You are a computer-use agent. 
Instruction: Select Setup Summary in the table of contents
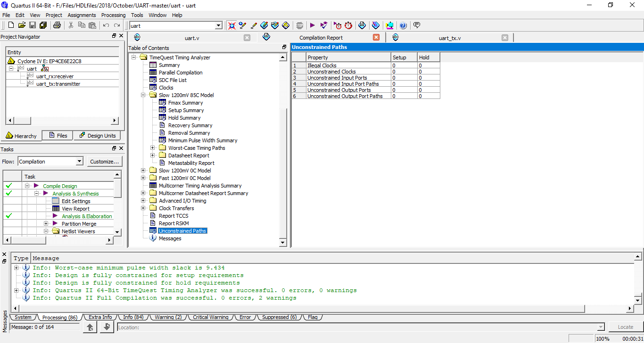[x=186, y=110]
